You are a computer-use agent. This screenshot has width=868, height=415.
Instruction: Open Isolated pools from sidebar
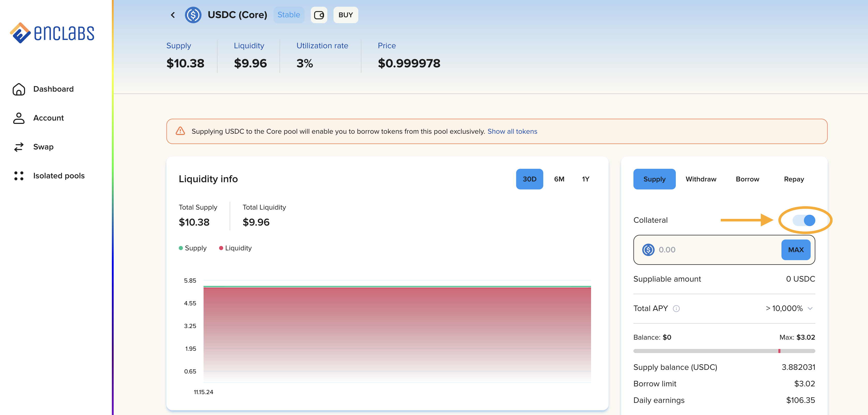(x=59, y=176)
